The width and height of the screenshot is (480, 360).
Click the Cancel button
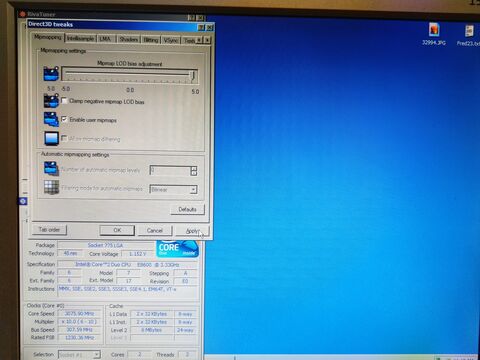click(155, 230)
